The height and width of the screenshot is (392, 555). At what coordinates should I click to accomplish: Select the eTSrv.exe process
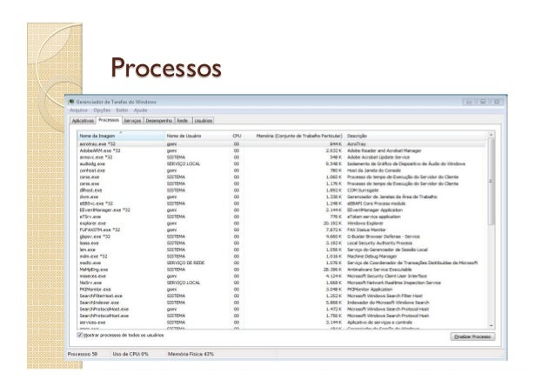282,216
